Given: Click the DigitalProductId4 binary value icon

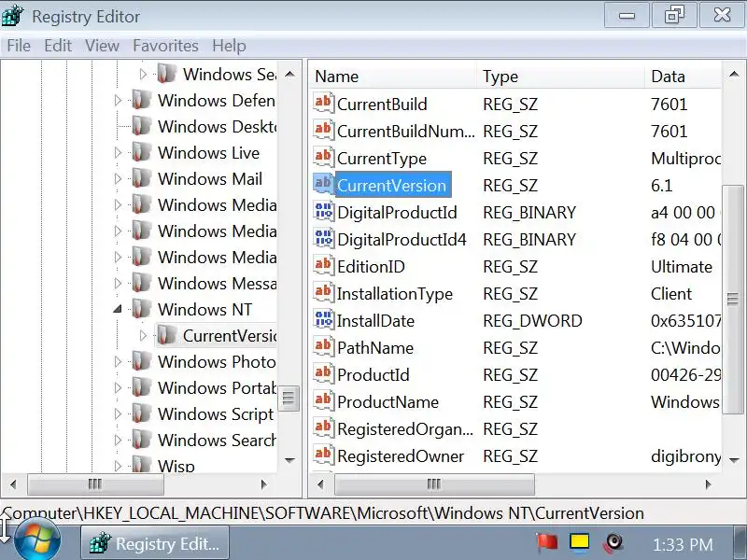Looking at the screenshot, I should [x=323, y=239].
